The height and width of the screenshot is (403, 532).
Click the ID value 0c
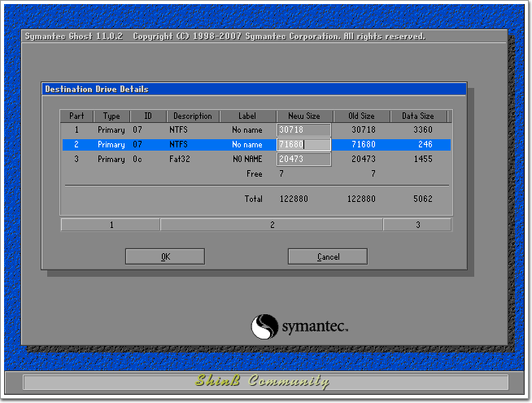coord(137,159)
